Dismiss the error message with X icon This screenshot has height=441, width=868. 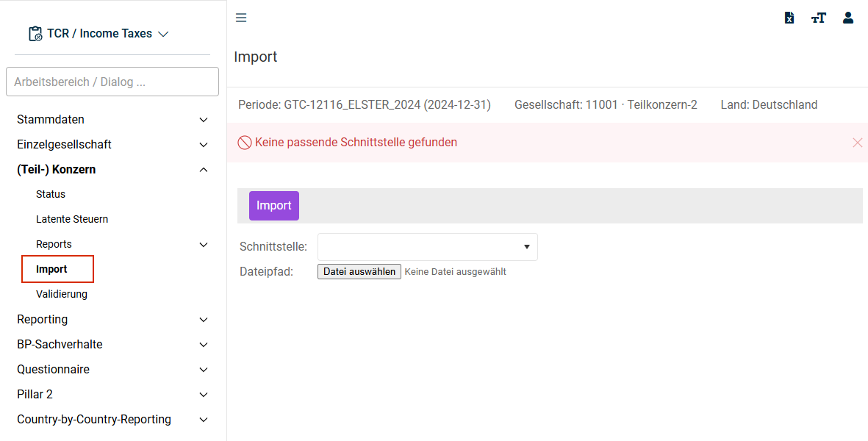[858, 143]
